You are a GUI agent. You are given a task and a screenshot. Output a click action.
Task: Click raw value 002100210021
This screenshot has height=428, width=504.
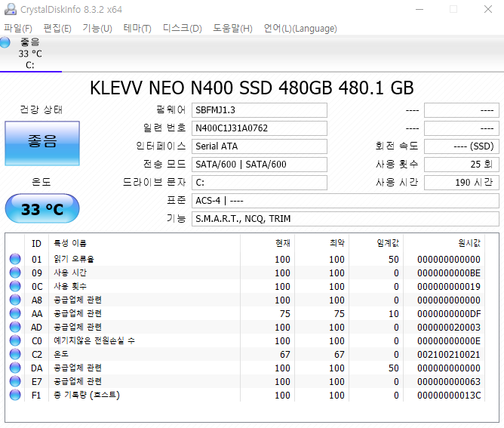(x=449, y=354)
